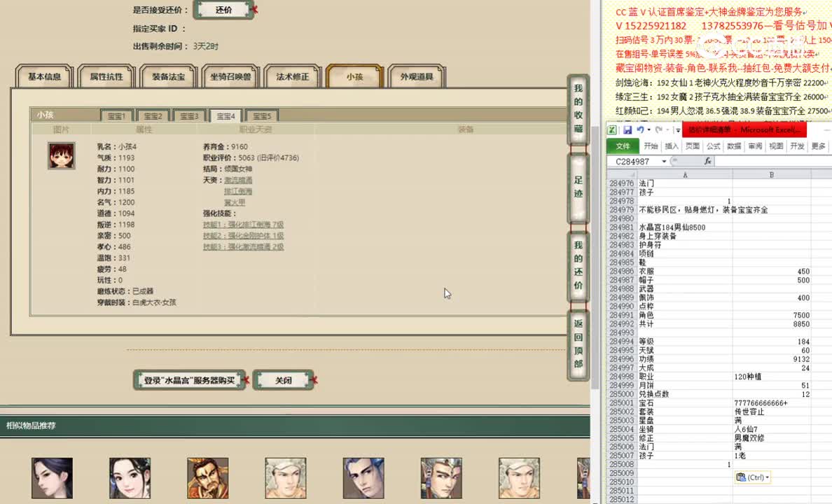Click the fx insert function icon
832x504 pixels.
[x=707, y=161]
